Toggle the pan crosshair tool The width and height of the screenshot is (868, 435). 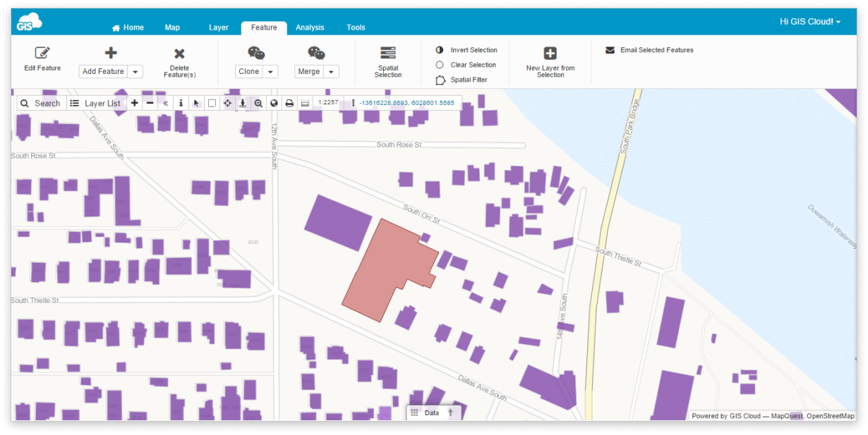[227, 103]
